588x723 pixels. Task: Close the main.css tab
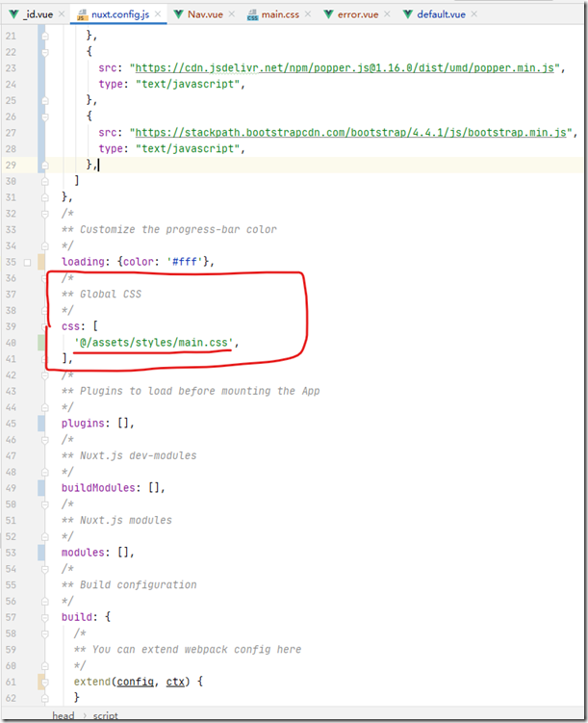click(x=307, y=14)
